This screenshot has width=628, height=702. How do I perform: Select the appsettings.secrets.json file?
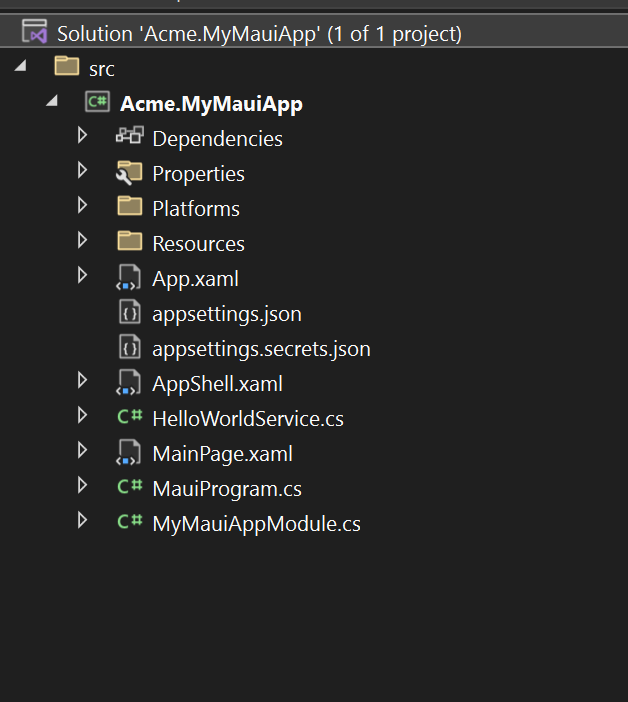[x=260, y=349]
